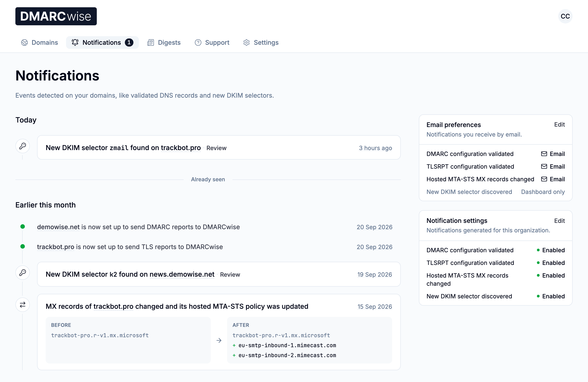
Task: Click the 'Already seen' separator label
Action: [x=208, y=179]
